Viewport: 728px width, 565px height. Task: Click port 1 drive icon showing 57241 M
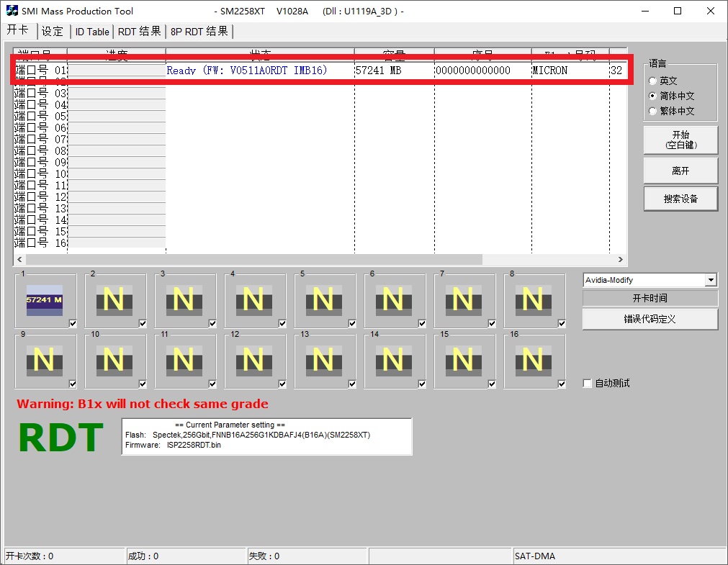pos(44,299)
